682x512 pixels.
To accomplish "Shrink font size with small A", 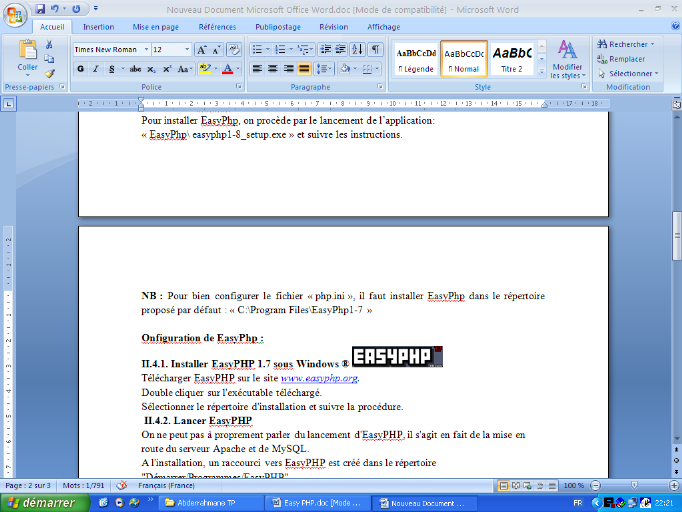I will (x=216, y=50).
